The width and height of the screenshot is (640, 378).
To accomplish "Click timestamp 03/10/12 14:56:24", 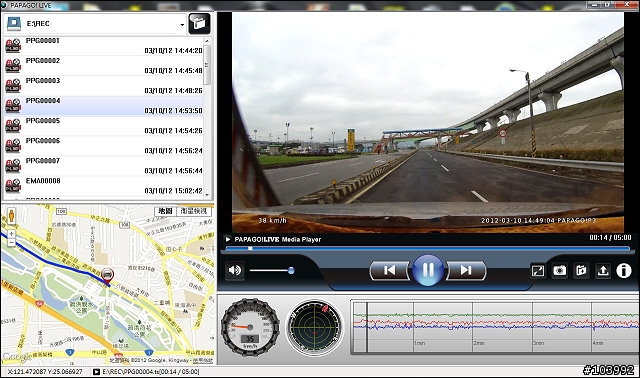I will (x=173, y=151).
